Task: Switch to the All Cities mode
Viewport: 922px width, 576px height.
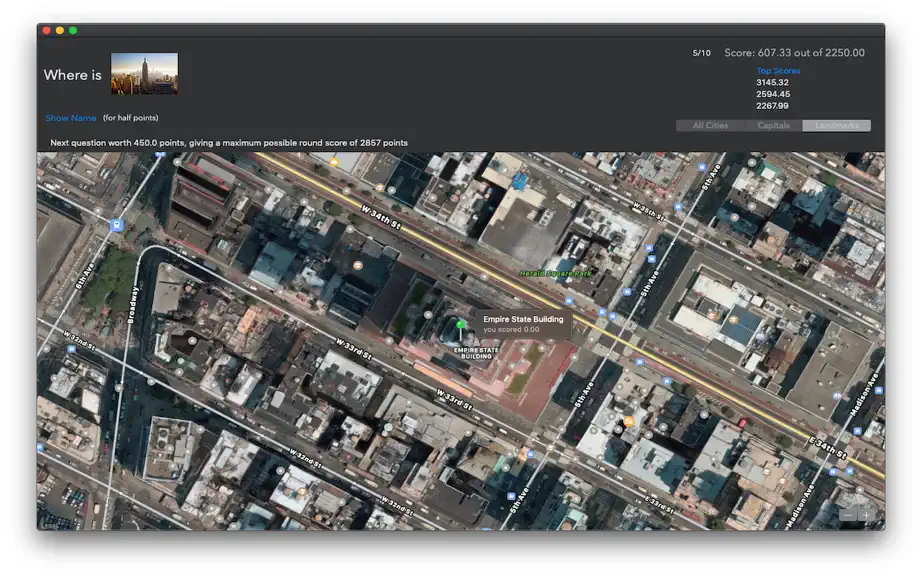Action: (x=710, y=125)
